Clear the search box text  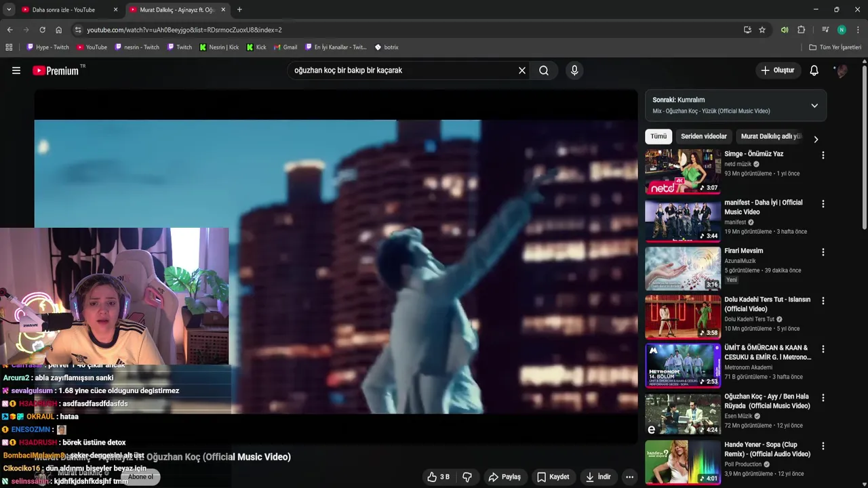click(522, 70)
